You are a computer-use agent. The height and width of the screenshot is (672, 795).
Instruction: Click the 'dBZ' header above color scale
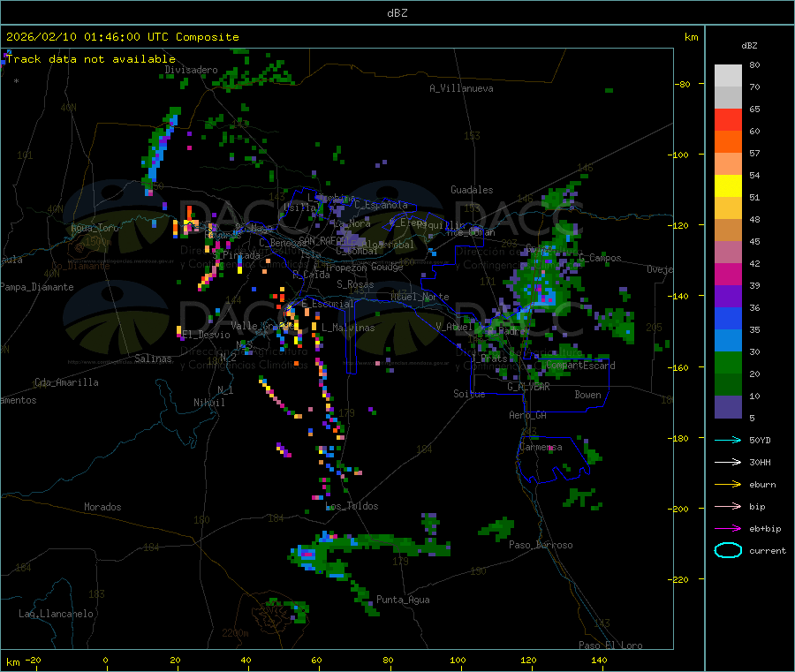(x=749, y=46)
